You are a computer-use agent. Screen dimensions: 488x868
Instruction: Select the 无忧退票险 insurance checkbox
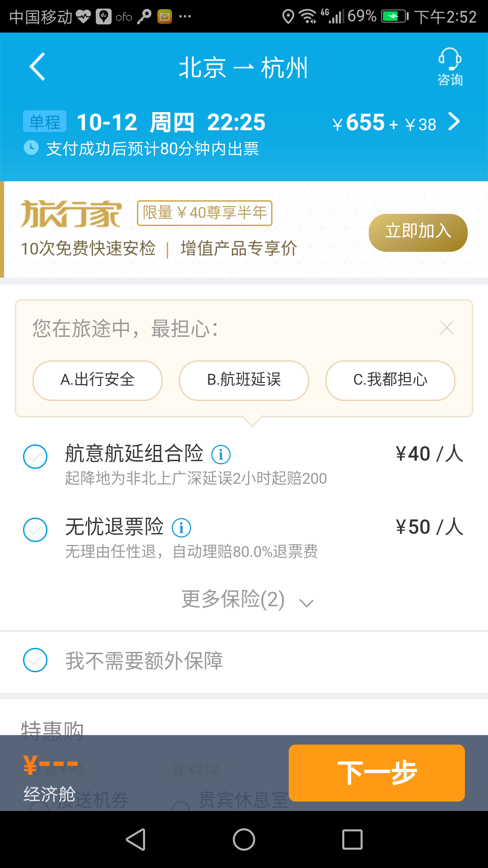point(35,530)
